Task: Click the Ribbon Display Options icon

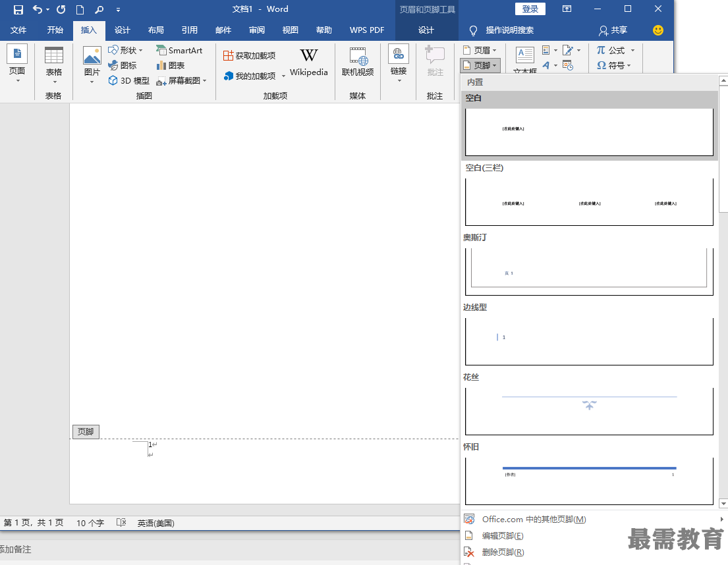Action: pos(567,9)
